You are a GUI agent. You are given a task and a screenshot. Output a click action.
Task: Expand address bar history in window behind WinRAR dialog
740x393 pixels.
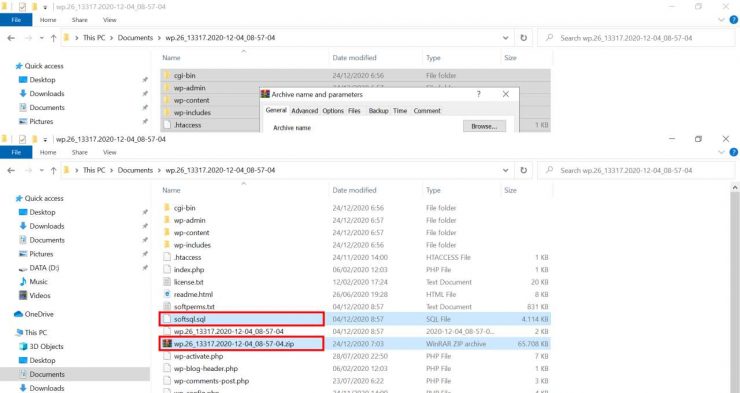[505, 38]
